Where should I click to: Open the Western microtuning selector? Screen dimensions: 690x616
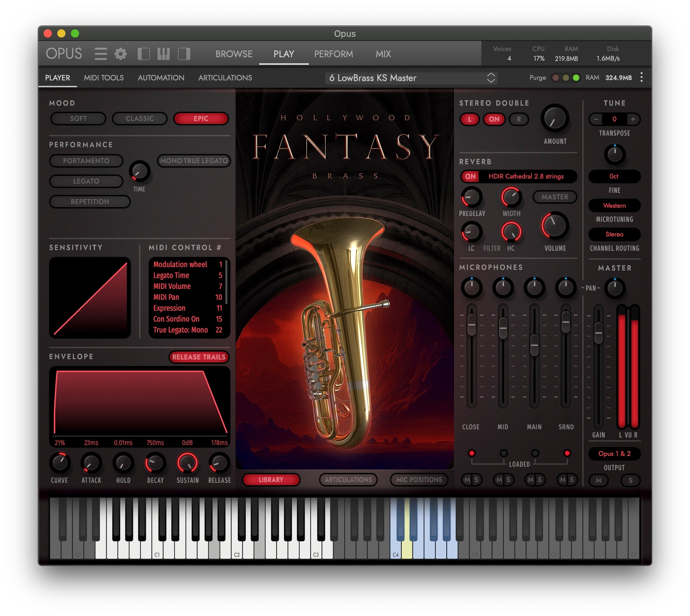[x=614, y=205]
